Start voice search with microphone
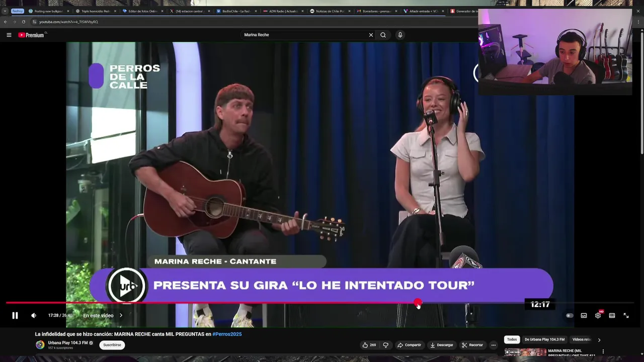This screenshot has width=644, height=362. pyautogui.click(x=400, y=35)
